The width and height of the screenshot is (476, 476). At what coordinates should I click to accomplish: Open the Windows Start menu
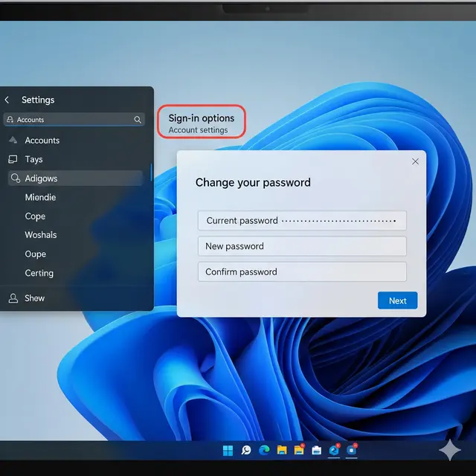pyautogui.click(x=228, y=451)
